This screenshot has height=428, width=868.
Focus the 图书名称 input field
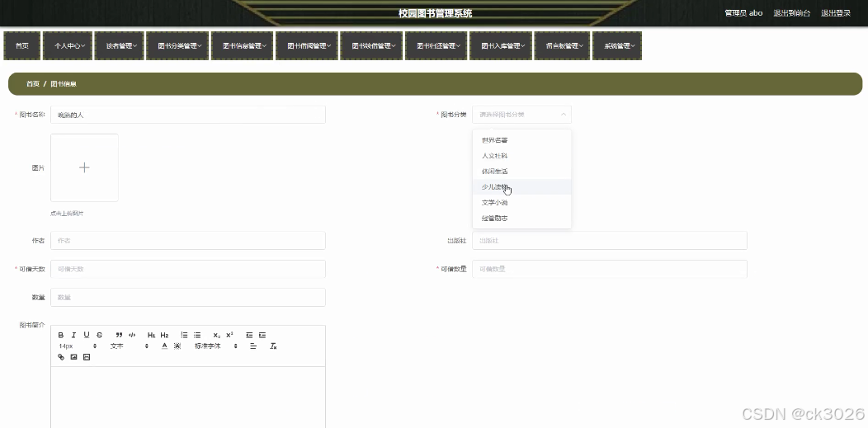[187, 115]
